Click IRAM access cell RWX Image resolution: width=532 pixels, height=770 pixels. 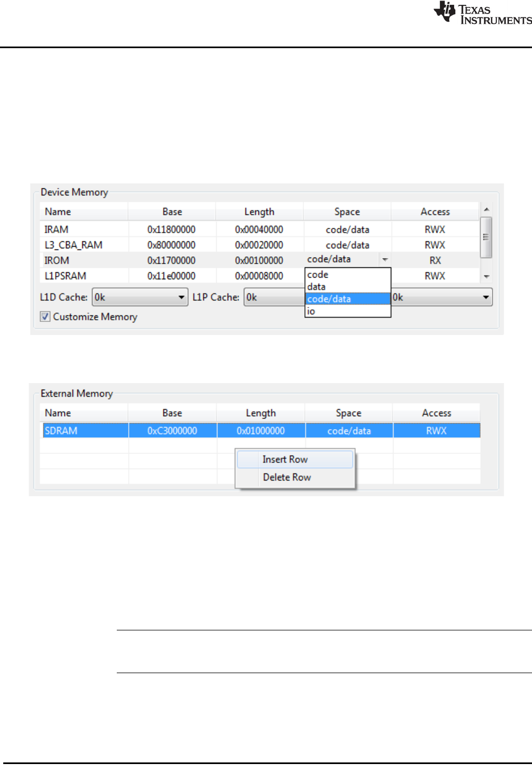click(x=435, y=229)
